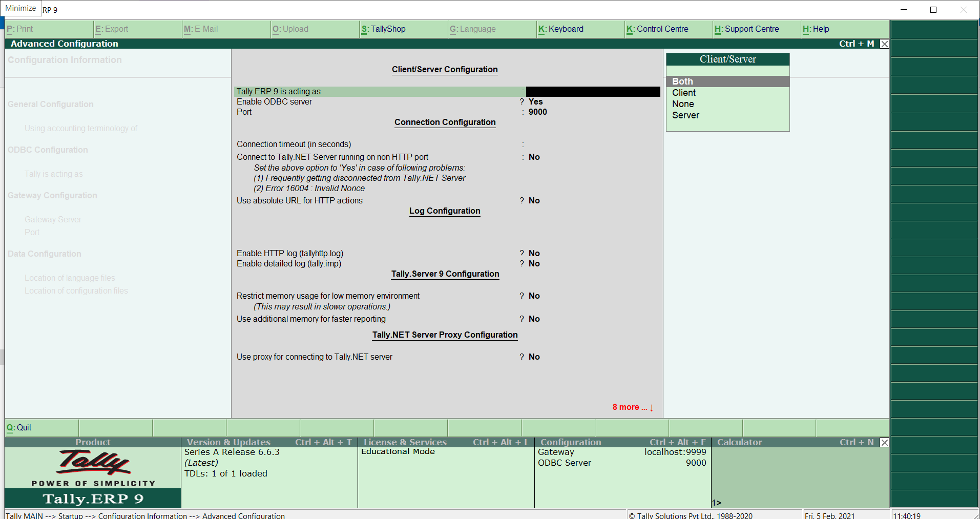Open Configuration panel header
This screenshot has width=980, height=519.
(623, 442)
